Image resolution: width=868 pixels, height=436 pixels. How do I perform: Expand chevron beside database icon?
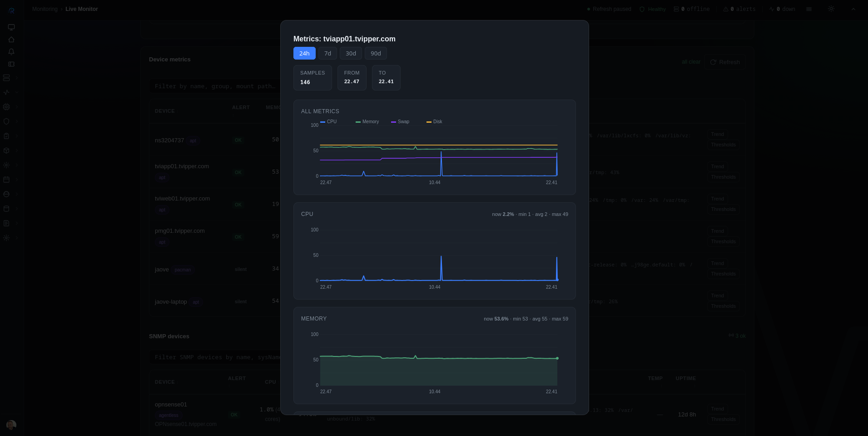pyautogui.click(x=17, y=209)
